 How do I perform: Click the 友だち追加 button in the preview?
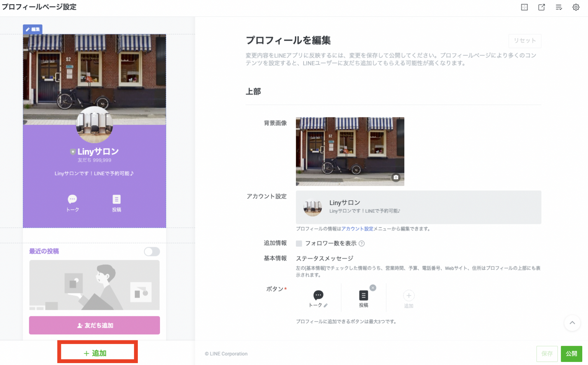point(94,325)
